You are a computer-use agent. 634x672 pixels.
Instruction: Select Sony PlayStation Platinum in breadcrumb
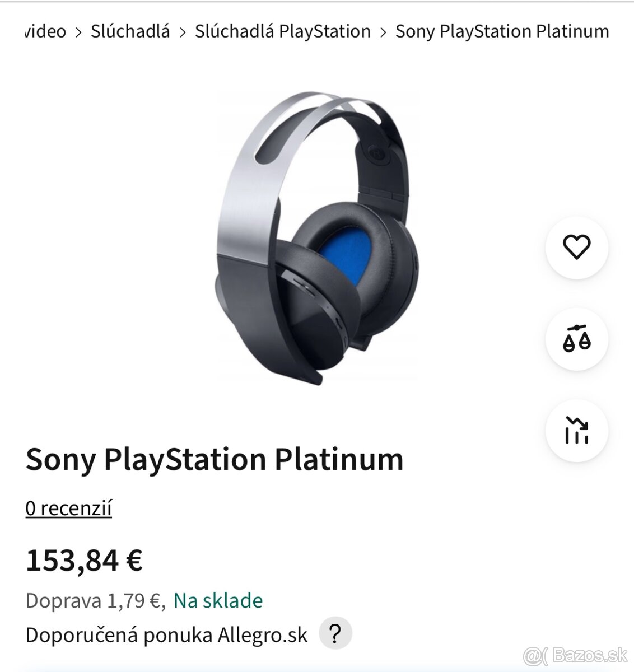[x=501, y=31]
